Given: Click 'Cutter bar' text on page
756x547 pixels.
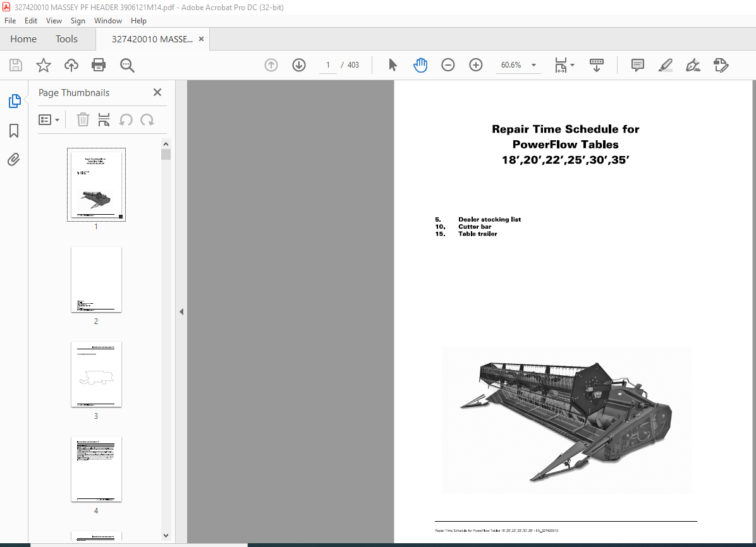Looking at the screenshot, I should tap(475, 227).
